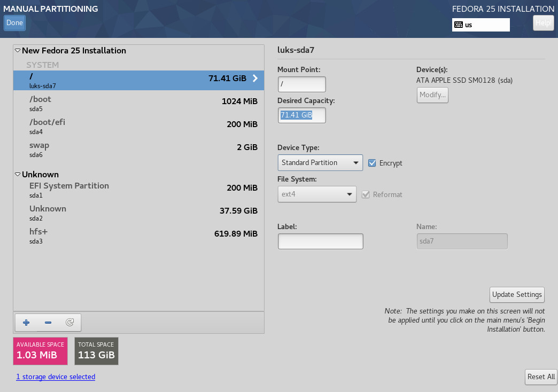Click the 2 GiB size of swap

pos(247,147)
